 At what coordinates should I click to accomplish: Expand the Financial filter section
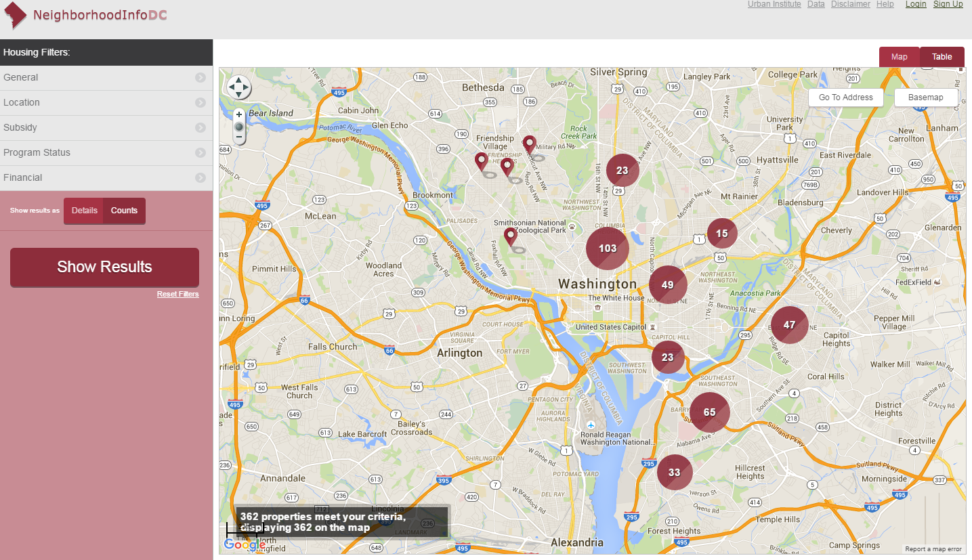tap(106, 177)
